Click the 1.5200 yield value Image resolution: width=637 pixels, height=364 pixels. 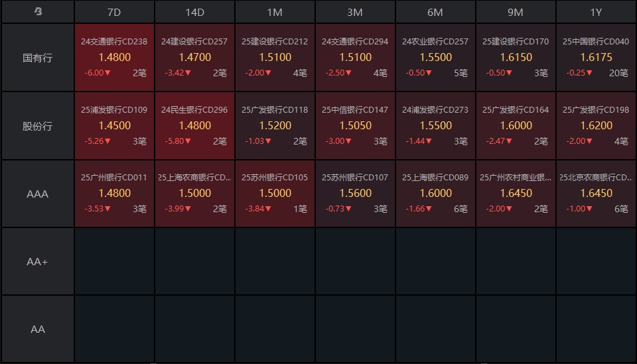275,125
